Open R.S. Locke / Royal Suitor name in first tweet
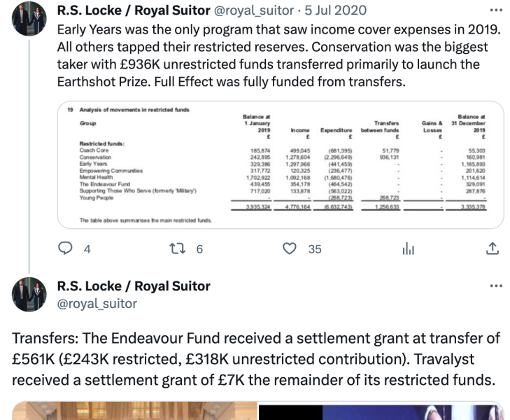 tap(134, 10)
